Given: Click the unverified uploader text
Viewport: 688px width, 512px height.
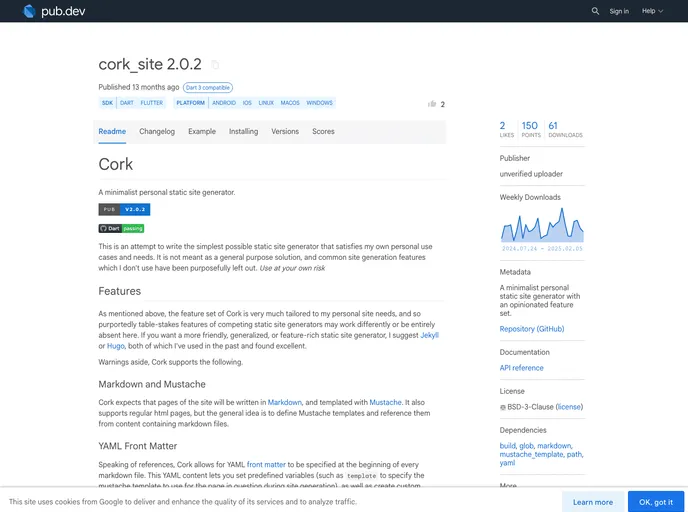Looking at the screenshot, I should [x=531, y=174].
